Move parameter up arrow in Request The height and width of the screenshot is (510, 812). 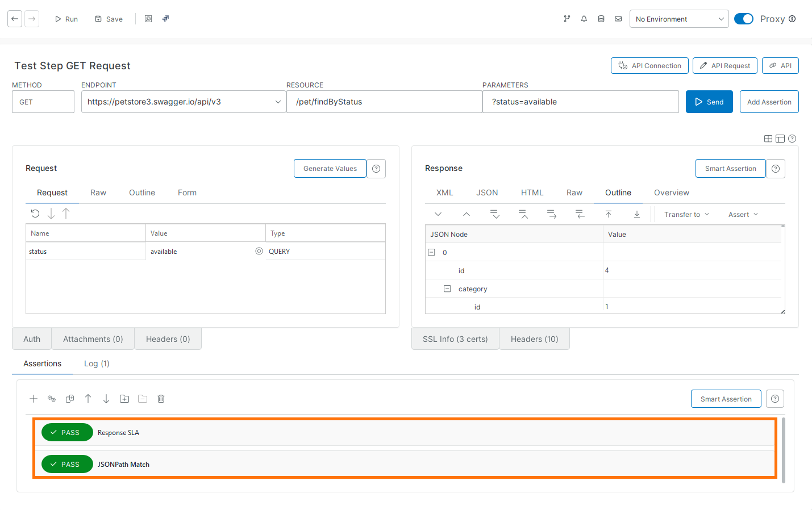66,214
